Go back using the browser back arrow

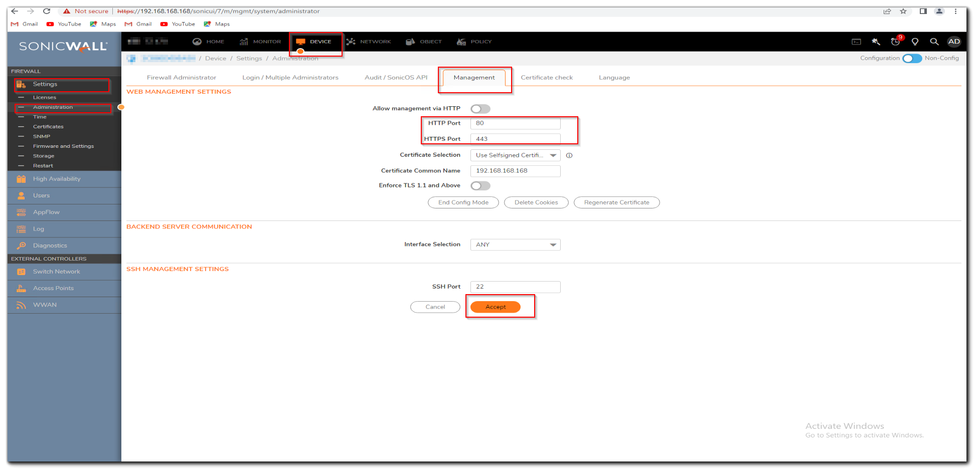click(x=15, y=11)
